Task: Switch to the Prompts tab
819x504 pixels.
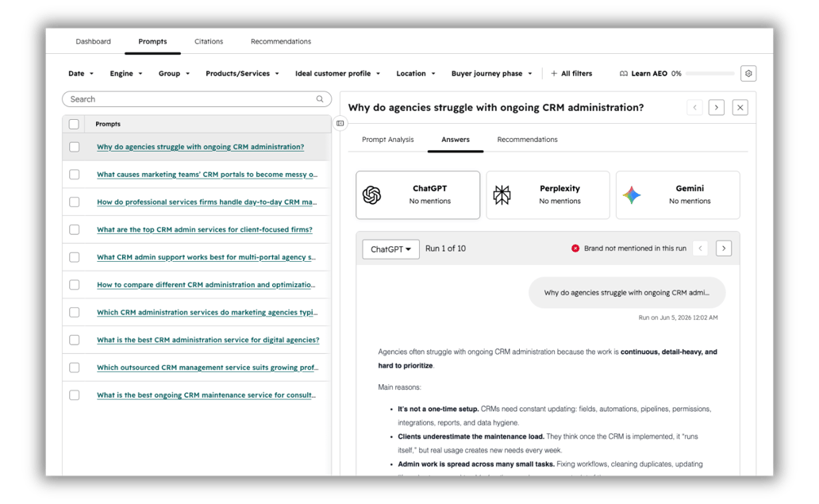Action: click(152, 41)
